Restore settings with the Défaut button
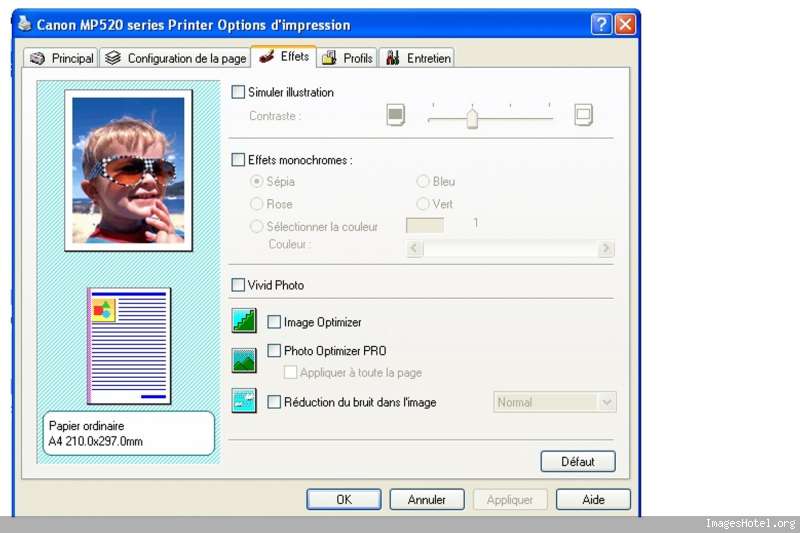The width and height of the screenshot is (800, 533). [x=578, y=461]
